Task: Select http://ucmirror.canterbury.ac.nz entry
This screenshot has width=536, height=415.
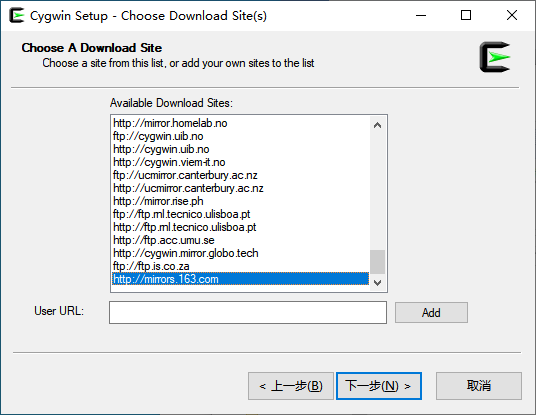Action: [241, 188]
